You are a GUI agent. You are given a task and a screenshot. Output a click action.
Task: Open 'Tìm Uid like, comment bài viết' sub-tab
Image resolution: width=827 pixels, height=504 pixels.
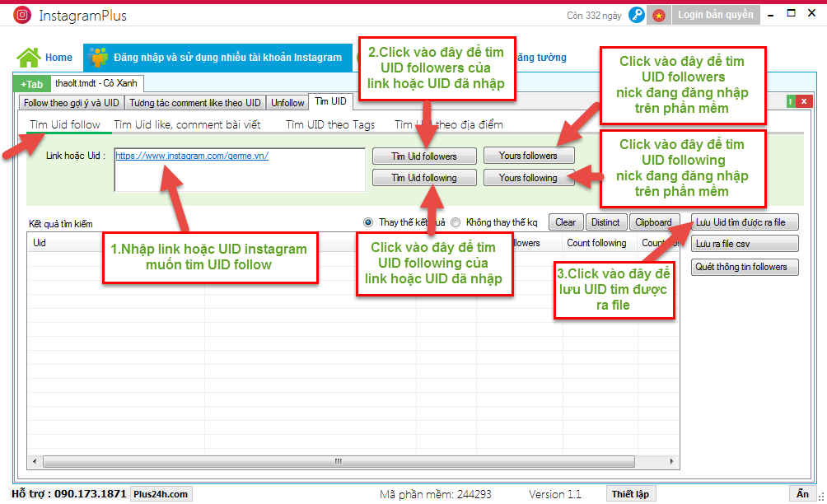click(187, 125)
